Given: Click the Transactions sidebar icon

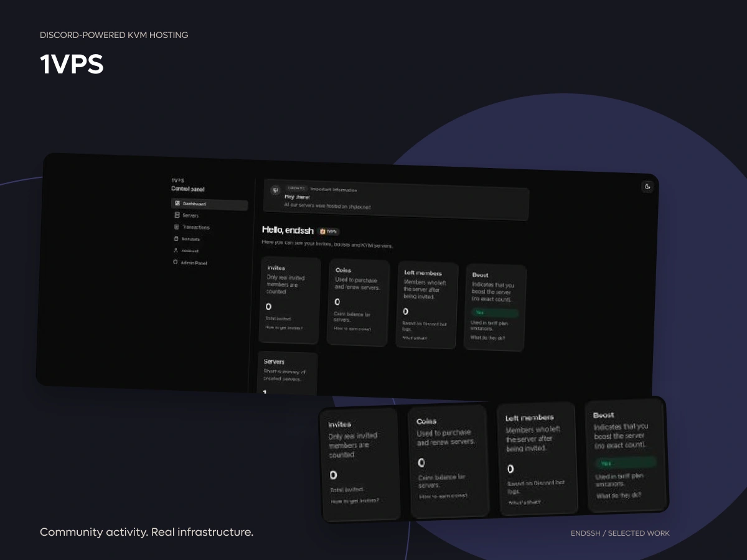Looking at the screenshot, I should [x=177, y=226].
